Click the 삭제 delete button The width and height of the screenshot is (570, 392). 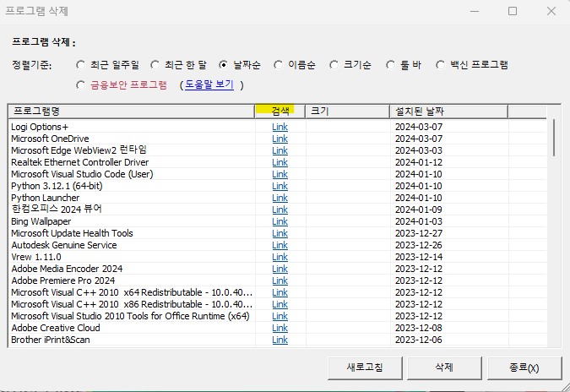coord(444,367)
